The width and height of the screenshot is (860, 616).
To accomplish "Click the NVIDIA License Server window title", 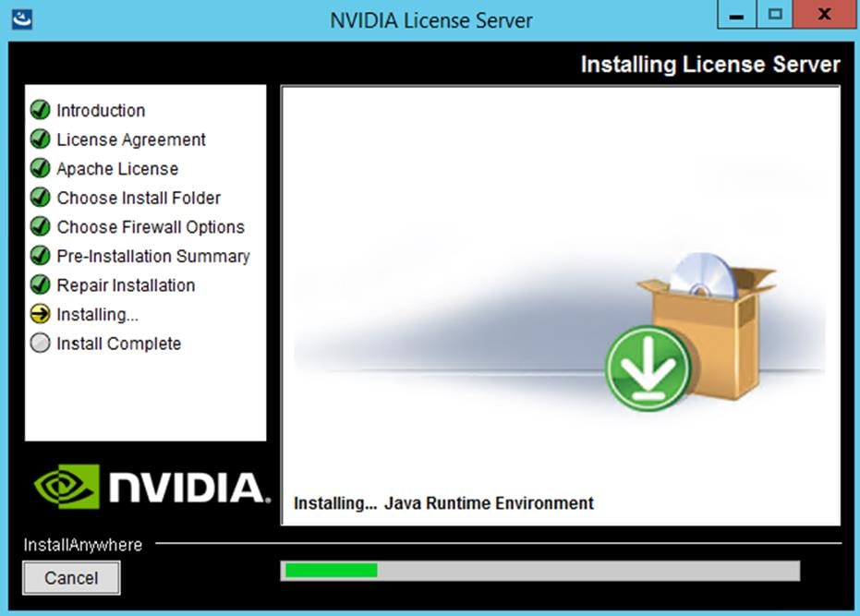I will (x=431, y=20).
